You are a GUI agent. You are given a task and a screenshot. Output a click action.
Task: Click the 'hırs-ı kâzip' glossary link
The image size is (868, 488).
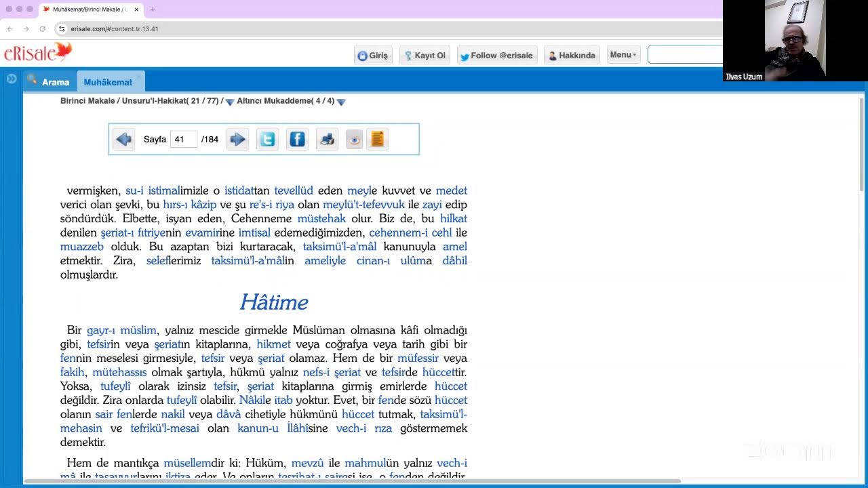point(190,205)
